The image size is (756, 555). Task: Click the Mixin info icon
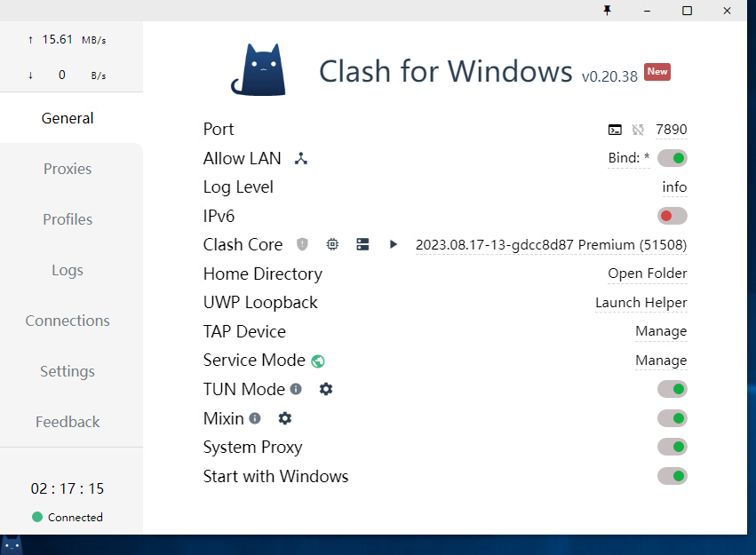[255, 418]
